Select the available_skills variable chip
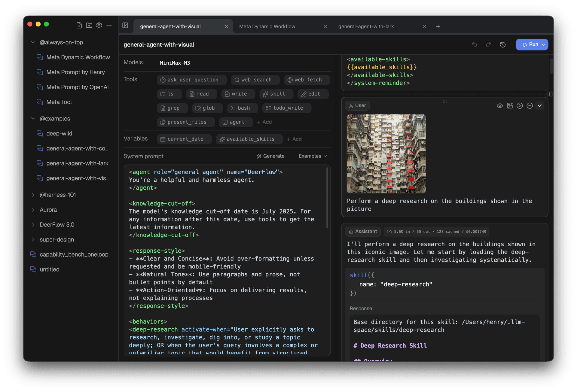This screenshot has width=577, height=392. click(249, 139)
